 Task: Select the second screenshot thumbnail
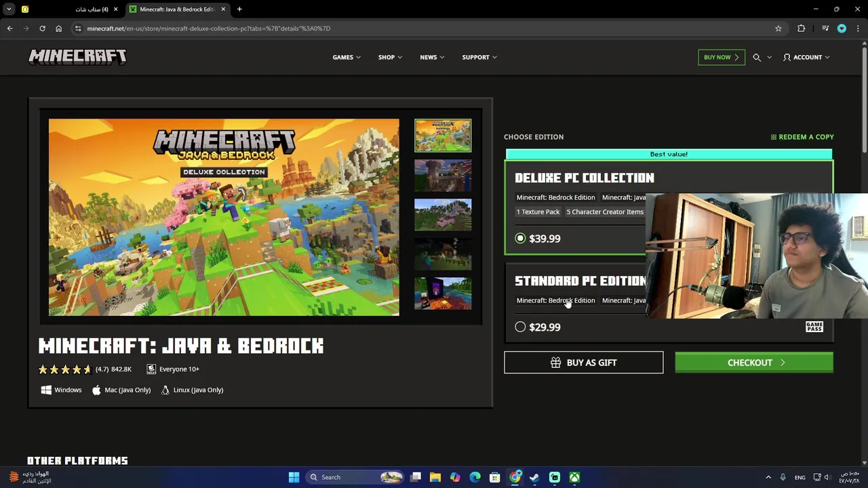443,176
